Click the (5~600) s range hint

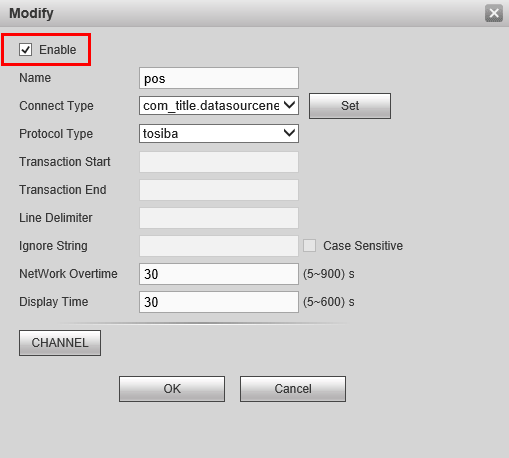coord(329,302)
